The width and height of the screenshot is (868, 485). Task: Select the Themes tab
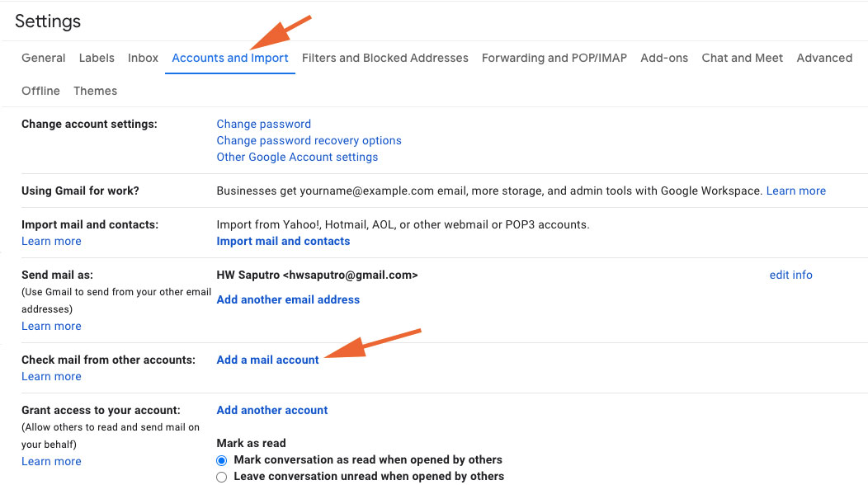tap(95, 91)
